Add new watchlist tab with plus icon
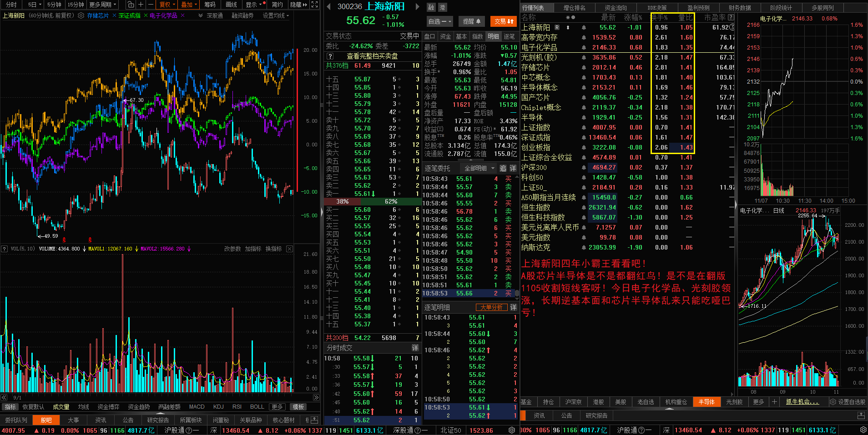 (774, 402)
